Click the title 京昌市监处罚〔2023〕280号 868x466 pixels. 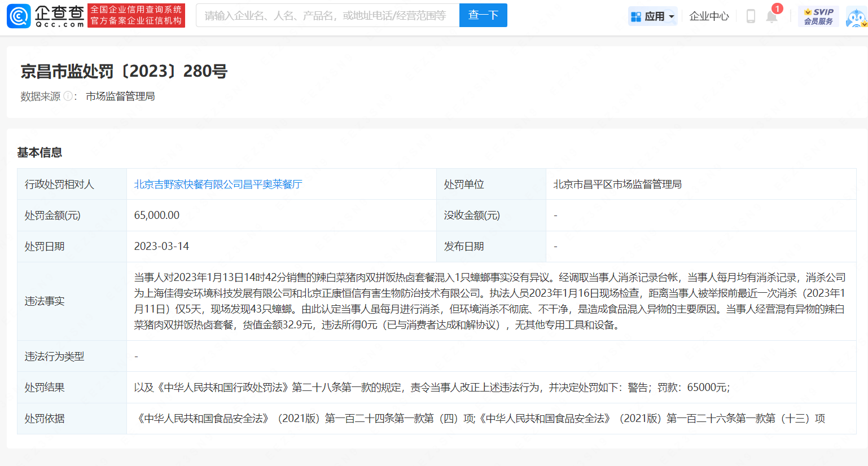[124, 71]
